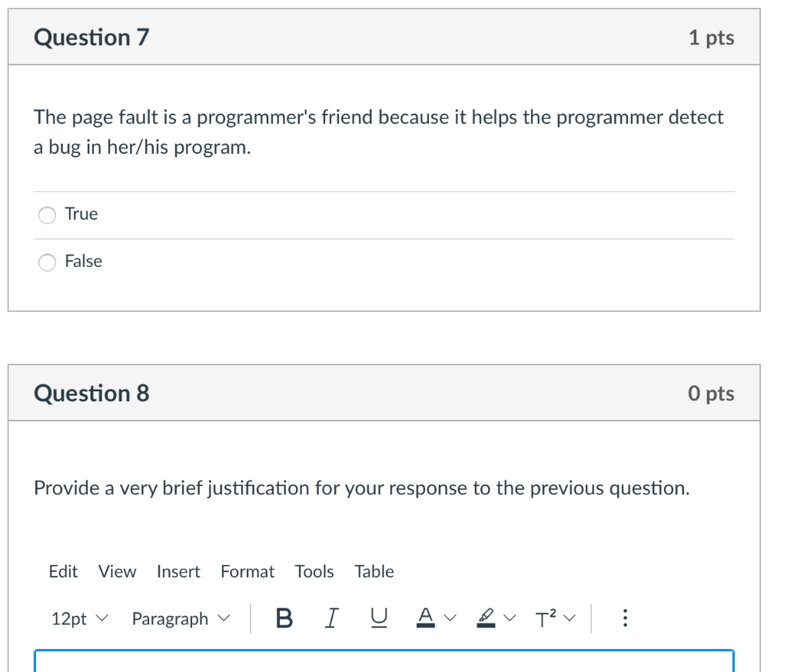787x672 pixels.
Task: Expand the highlight color dropdown arrow
Action: (512, 619)
